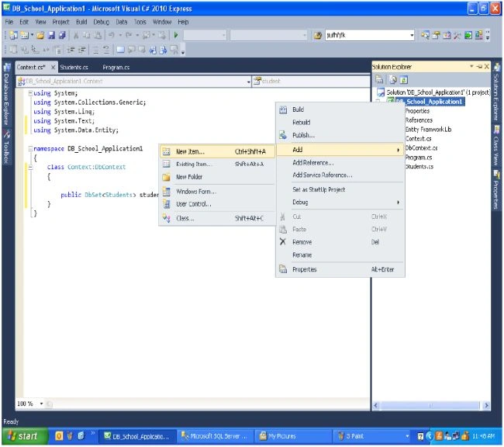Screen dimensions: 504x447
Task: Open the Debug menu in the menu bar
Action: (x=102, y=22)
